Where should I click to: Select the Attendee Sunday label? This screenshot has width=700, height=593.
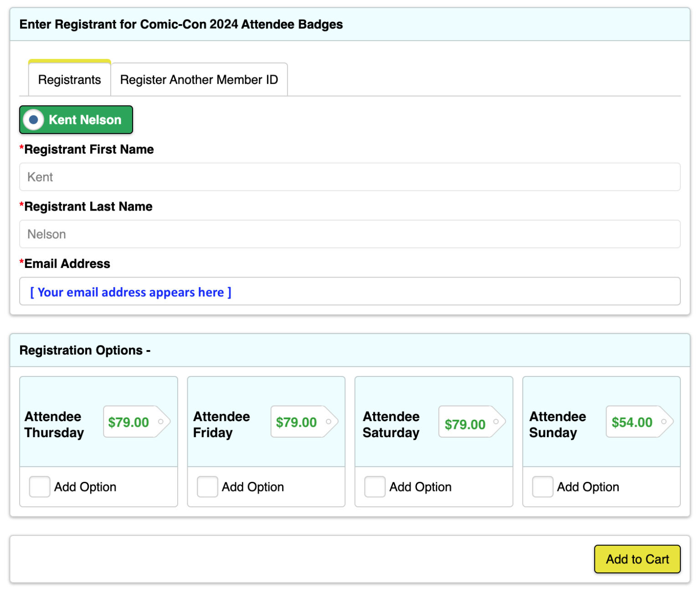tap(557, 424)
